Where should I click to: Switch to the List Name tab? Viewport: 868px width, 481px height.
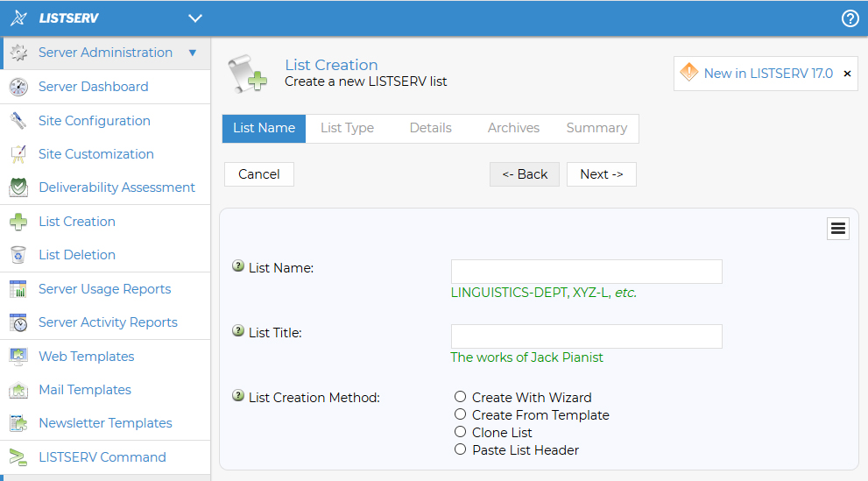pyautogui.click(x=264, y=129)
